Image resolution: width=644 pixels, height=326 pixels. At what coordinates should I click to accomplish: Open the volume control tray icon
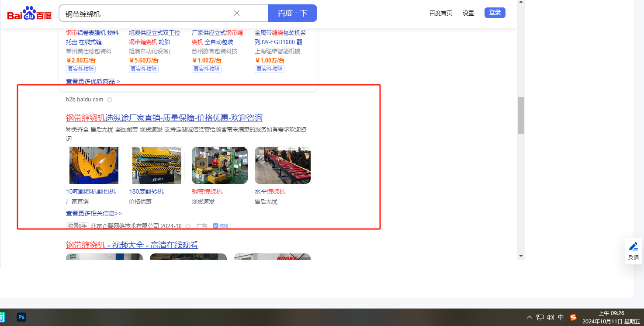click(551, 317)
